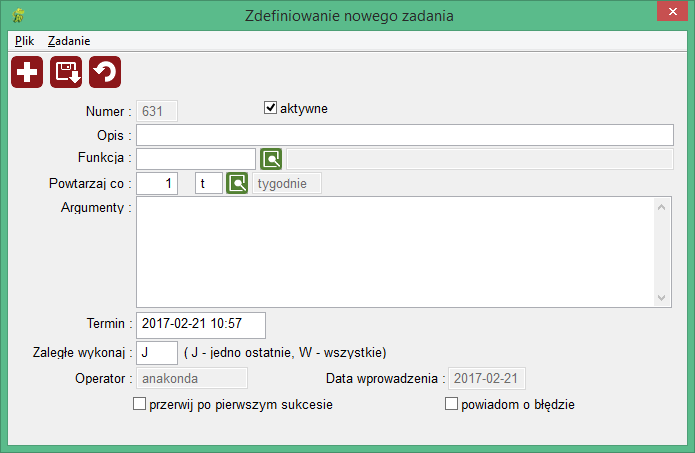Click the Argumenty scrollbar up arrow
The height and width of the screenshot is (453, 695).
click(x=662, y=207)
